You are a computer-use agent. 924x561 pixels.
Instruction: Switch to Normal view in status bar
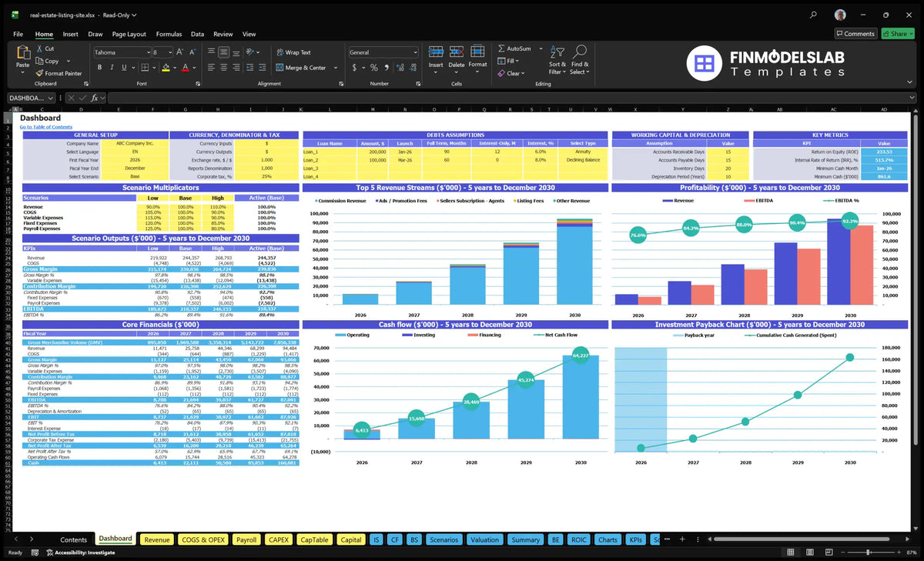(791, 553)
